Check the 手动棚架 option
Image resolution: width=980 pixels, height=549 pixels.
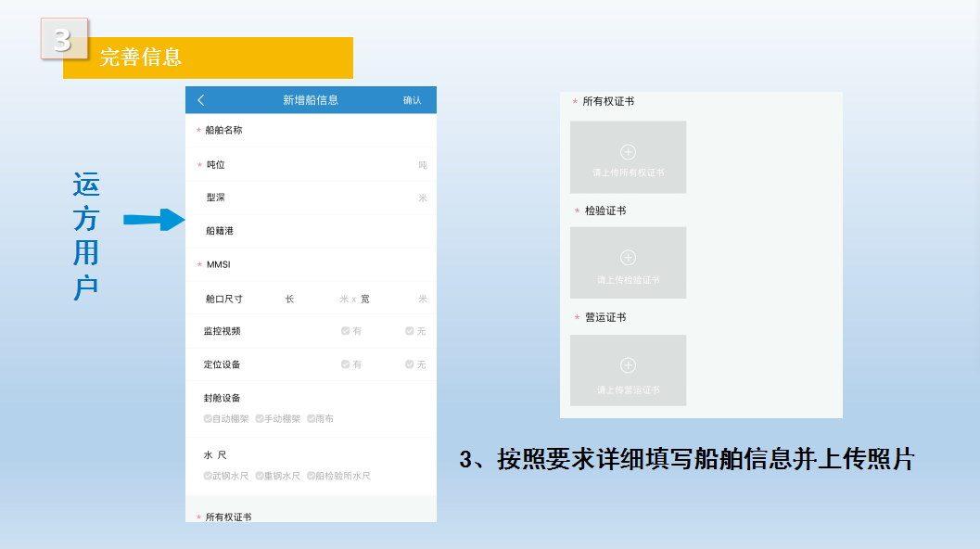click(x=261, y=419)
